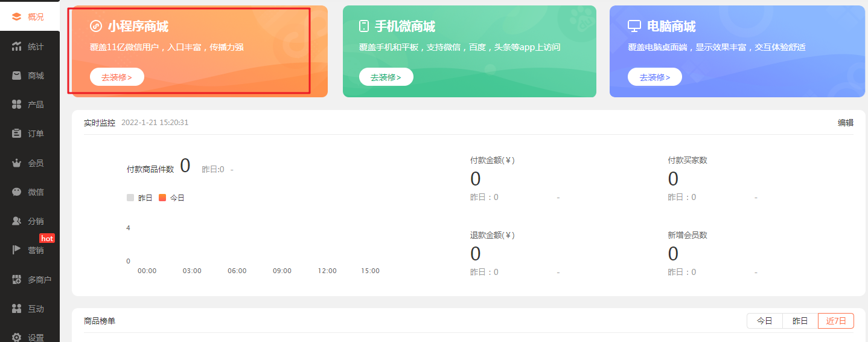Click the phone icon beside 手机微商城
Viewport: 868px width, 342px height.
click(364, 26)
